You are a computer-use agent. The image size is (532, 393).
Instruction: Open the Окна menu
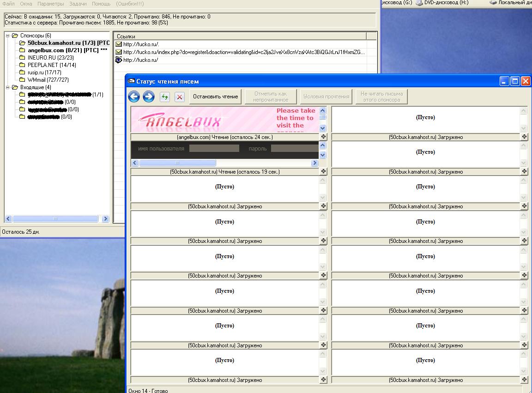tap(26, 4)
